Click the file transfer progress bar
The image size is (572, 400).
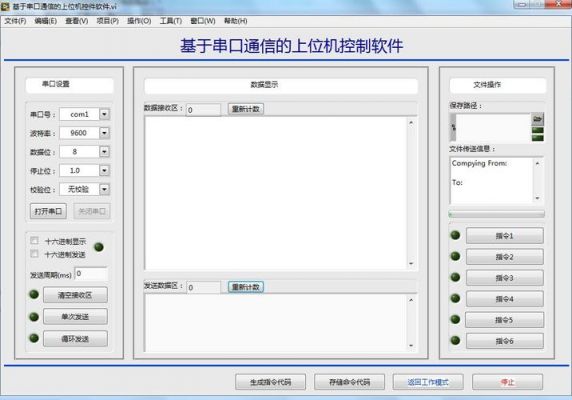[x=497, y=214]
